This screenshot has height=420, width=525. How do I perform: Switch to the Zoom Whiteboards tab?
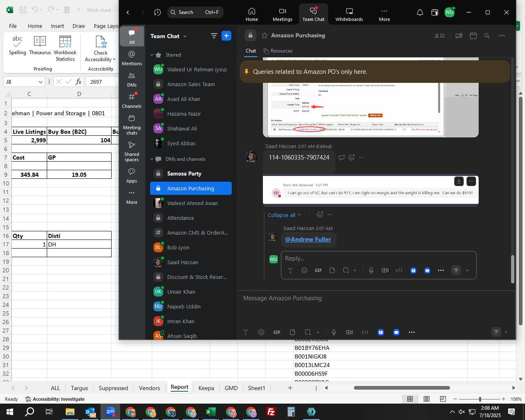pos(349,14)
